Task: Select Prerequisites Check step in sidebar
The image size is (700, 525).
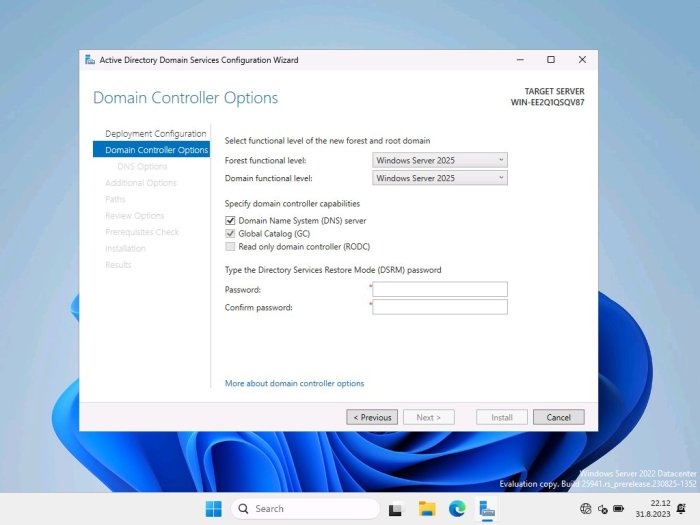Action: 142,232
